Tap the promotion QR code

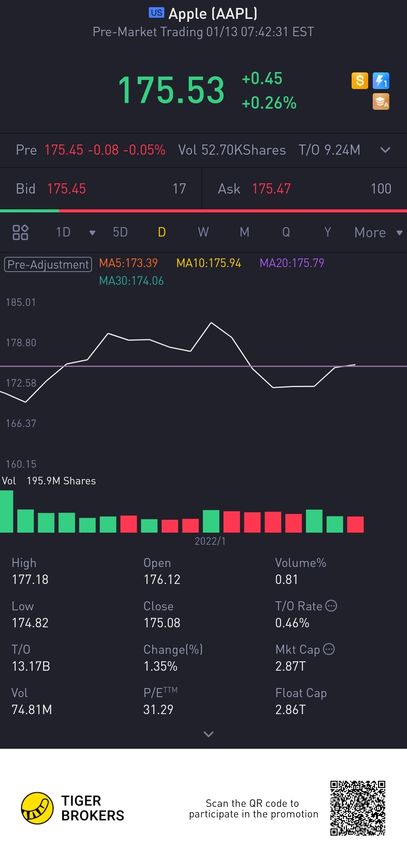pyautogui.click(x=358, y=808)
